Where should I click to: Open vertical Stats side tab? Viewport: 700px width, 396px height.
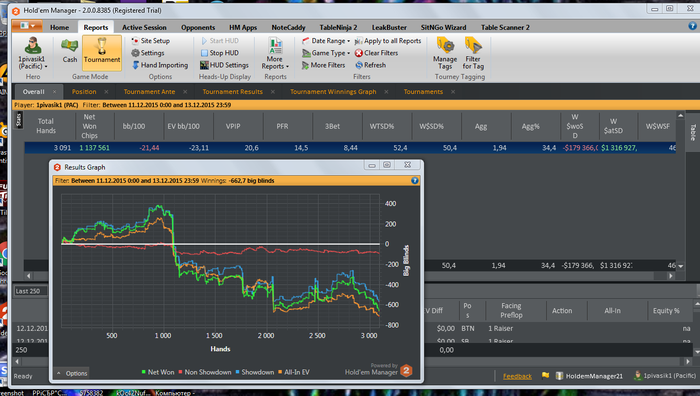[19, 120]
